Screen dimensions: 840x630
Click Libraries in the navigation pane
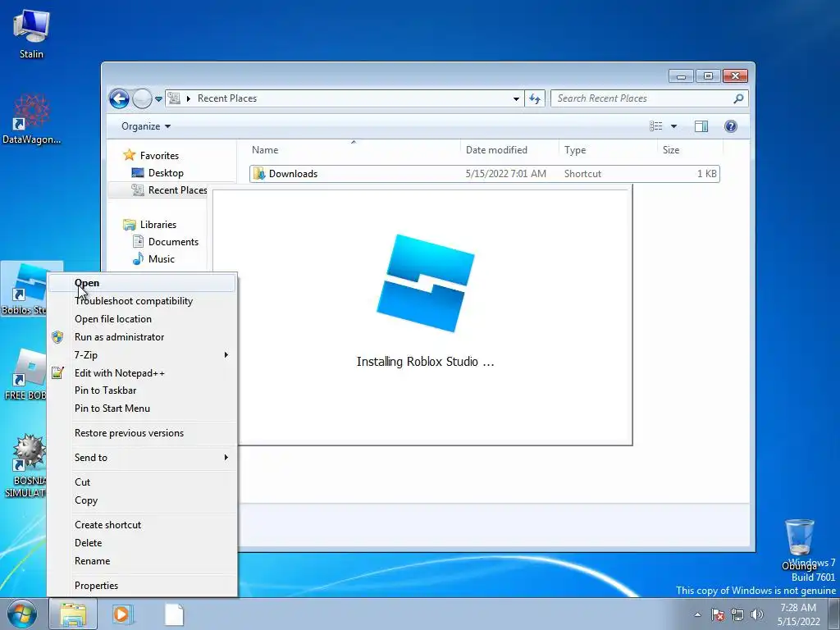(158, 225)
